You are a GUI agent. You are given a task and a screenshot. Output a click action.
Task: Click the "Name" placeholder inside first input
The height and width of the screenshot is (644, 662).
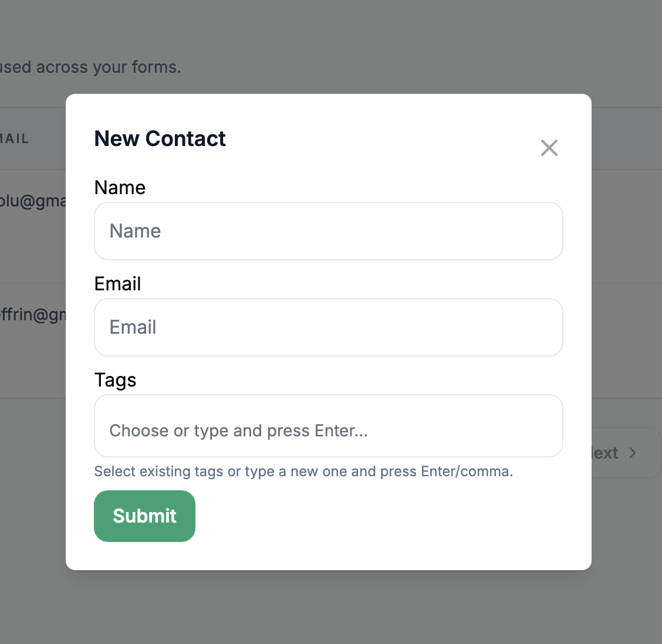pyautogui.click(x=135, y=231)
